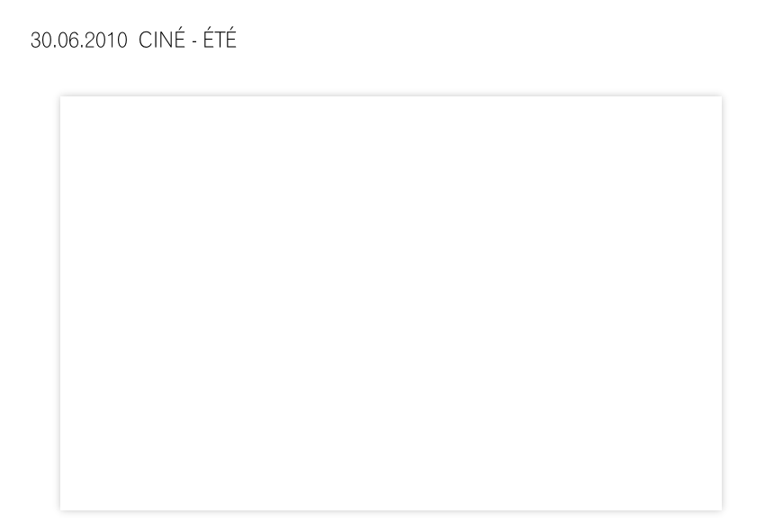Viewport: 783px width, 532px height.
Task: Click the year 2010 in the date
Action: [106, 41]
